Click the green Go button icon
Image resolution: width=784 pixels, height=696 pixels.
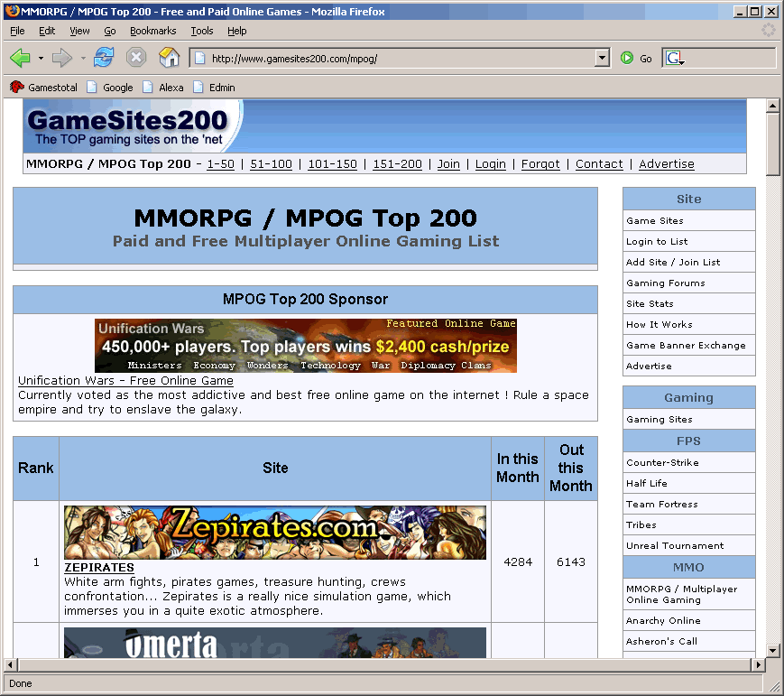pyautogui.click(x=627, y=58)
